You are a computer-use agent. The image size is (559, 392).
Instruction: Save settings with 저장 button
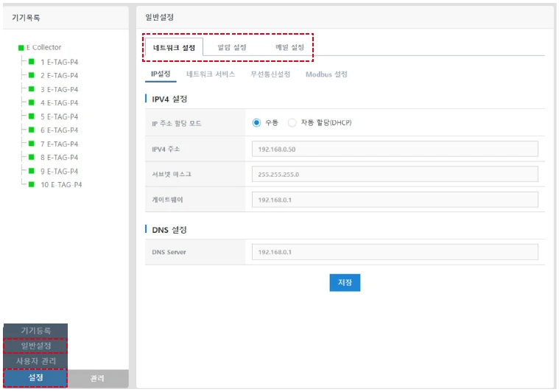(345, 282)
